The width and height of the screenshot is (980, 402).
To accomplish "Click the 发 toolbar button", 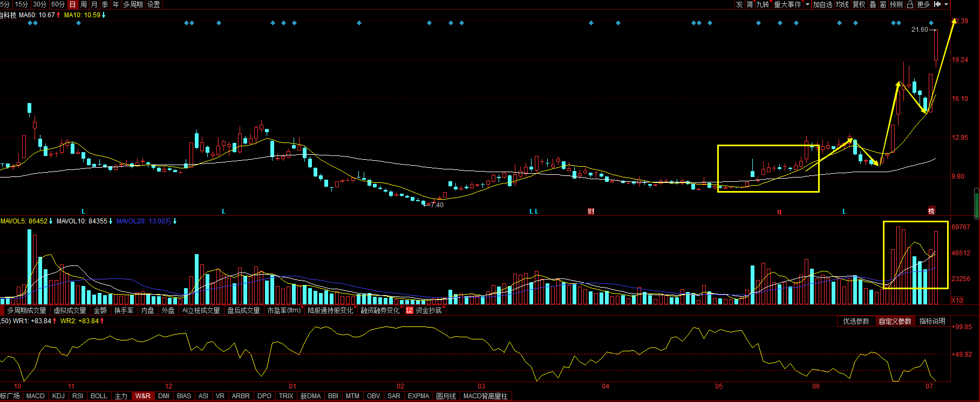I will tap(739, 4).
